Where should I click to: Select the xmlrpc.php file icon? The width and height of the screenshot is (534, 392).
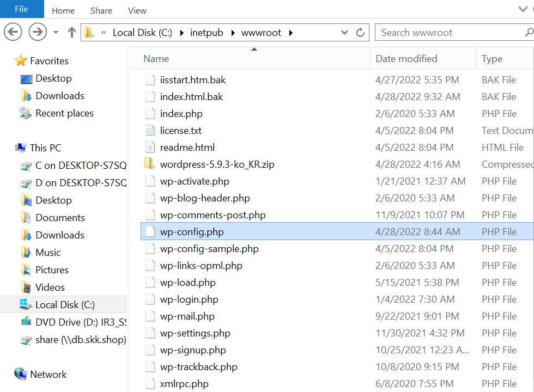pos(150,383)
